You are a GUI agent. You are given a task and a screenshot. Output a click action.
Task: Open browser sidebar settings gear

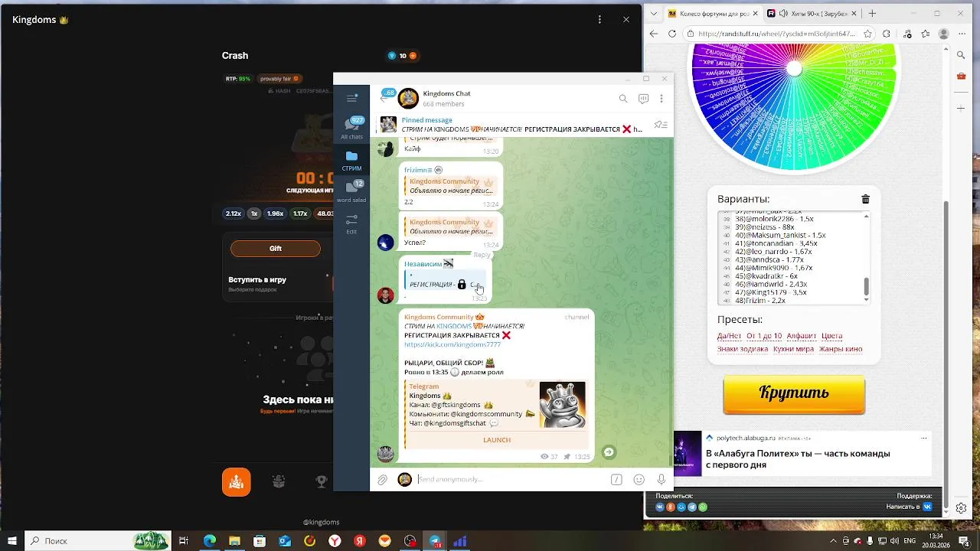pos(962,508)
